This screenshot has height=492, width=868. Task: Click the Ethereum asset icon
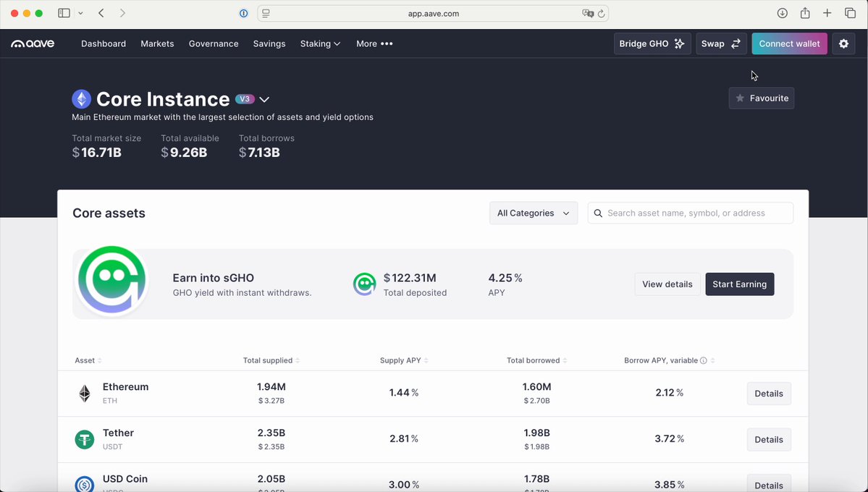click(84, 394)
